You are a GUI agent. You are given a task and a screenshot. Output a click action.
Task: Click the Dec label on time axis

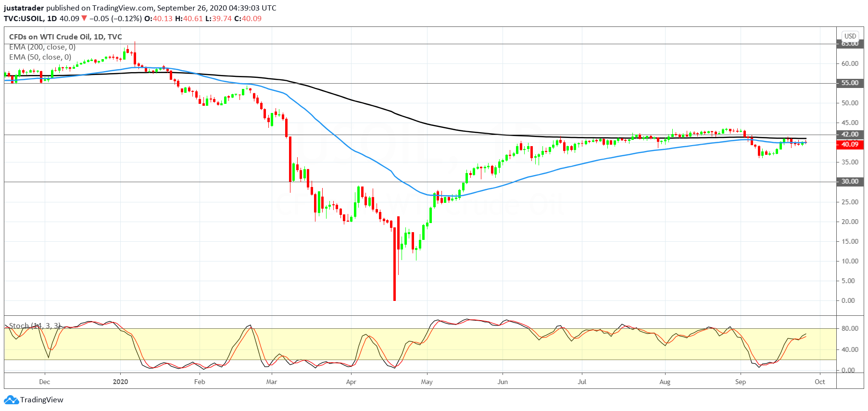click(44, 382)
